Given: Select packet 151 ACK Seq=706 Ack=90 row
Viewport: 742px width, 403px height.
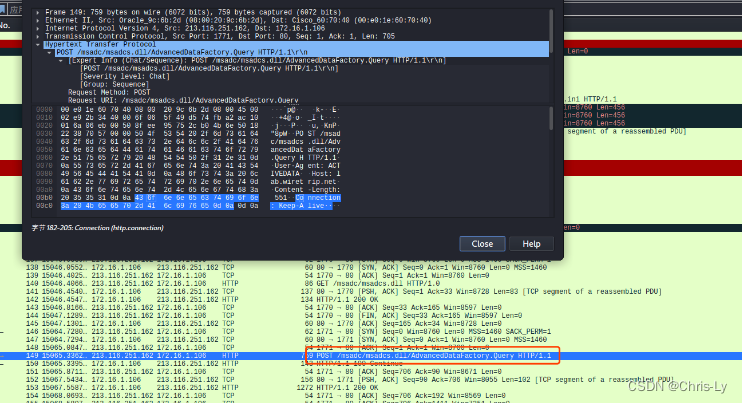Looking at the screenshot, I should click(x=371, y=372).
